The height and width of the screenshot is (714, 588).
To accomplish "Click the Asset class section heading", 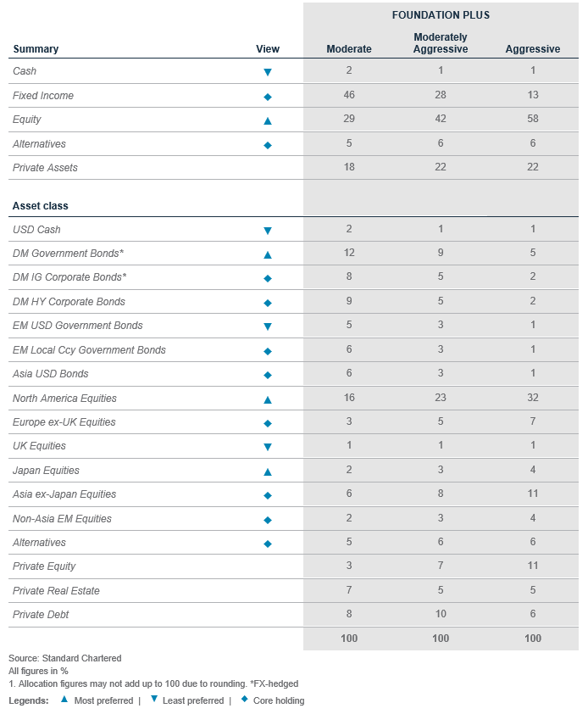I will tap(41, 206).
